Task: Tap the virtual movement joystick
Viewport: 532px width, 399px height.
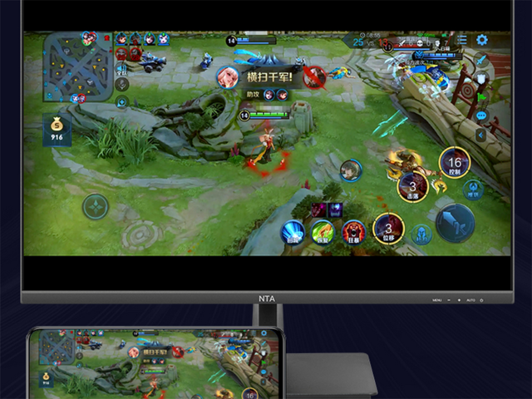Action: (96, 206)
